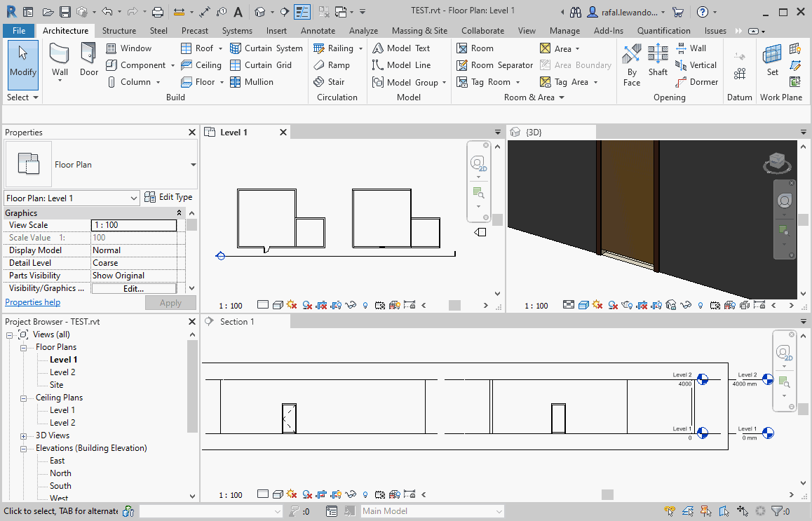Image resolution: width=812 pixels, height=521 pixels.
Task: Expand the 3D Views tree node
Action: pyautogui.click(x=24, y=435)
